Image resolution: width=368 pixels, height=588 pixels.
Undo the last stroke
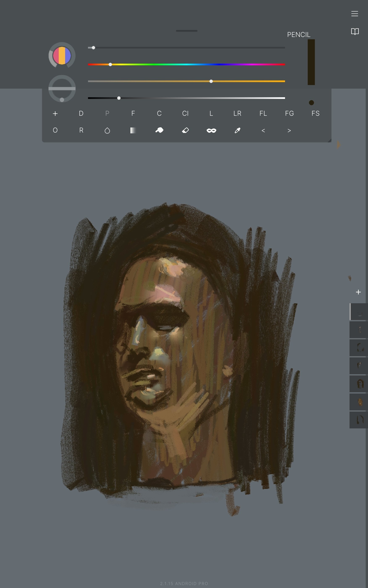263,130
